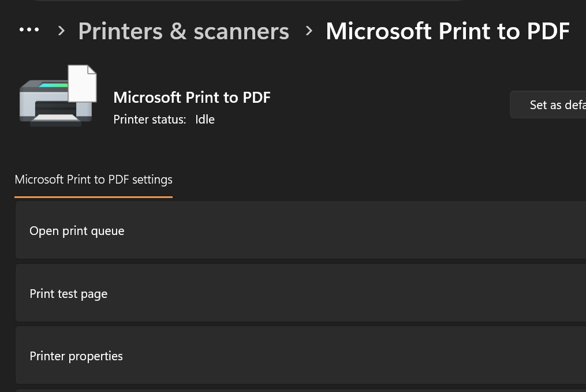
Task: Click the orange underline beneath settings tab
Action: (94, 197)
